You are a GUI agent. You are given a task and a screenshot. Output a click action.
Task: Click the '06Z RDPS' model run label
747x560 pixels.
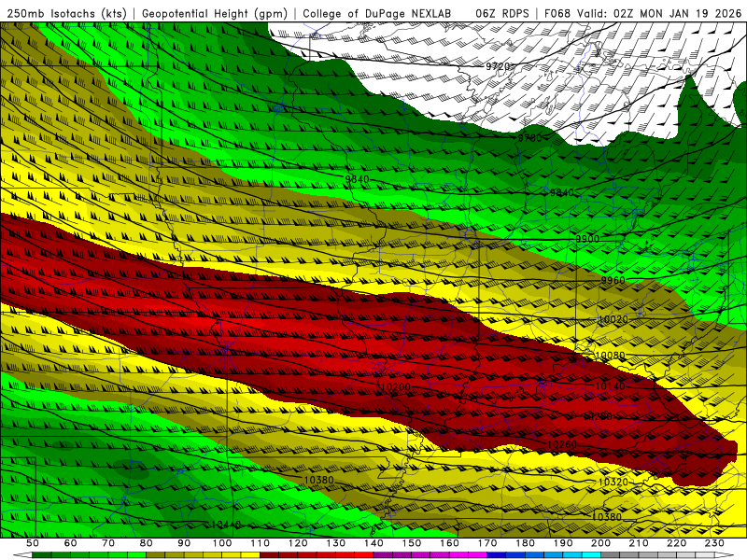pyautogui.click(x=502, y=13)
